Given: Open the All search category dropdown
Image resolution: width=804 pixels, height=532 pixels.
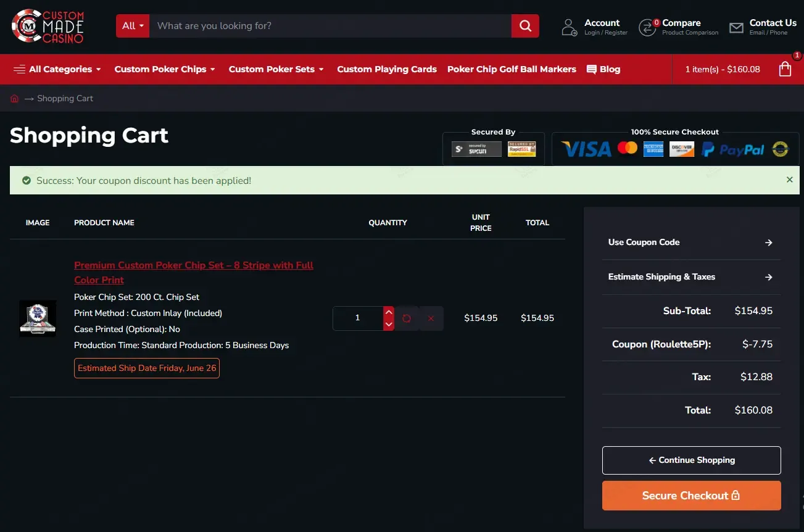Looking at the screenshot, I should (133, 26).
